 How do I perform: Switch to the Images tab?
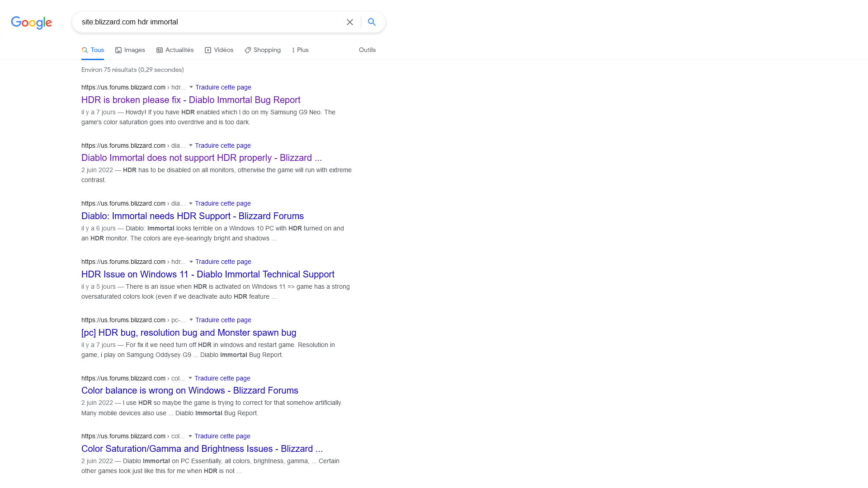tap(130, 50)
